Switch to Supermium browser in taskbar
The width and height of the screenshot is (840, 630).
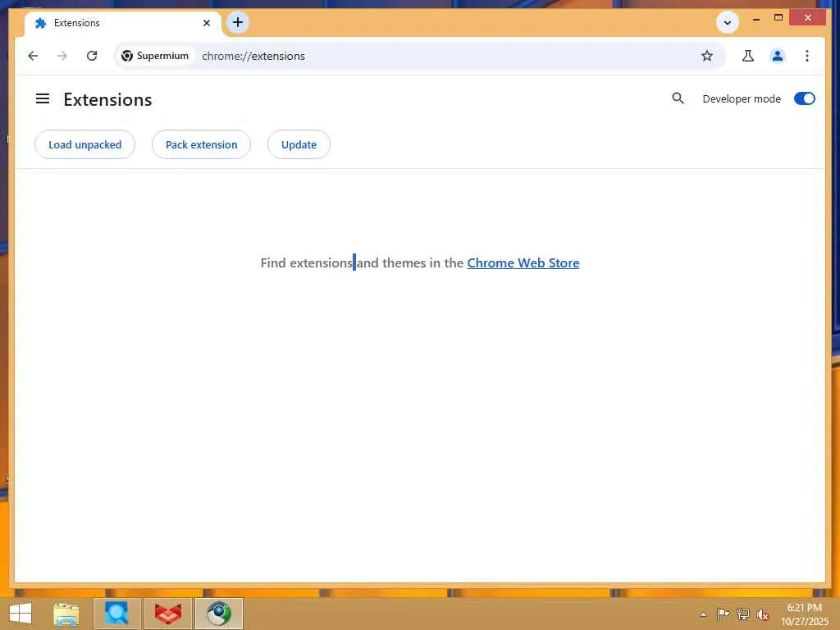[218, 614]
